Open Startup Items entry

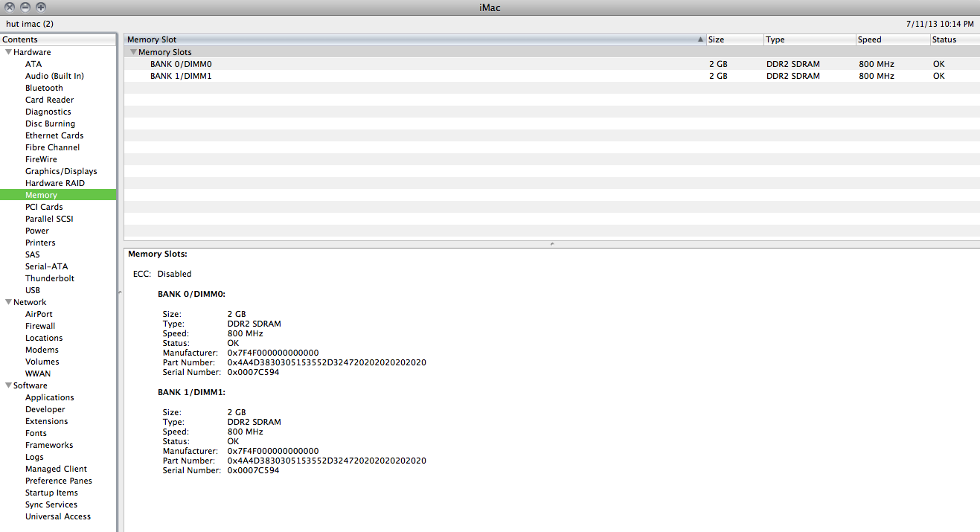click(x=51, y=493)
